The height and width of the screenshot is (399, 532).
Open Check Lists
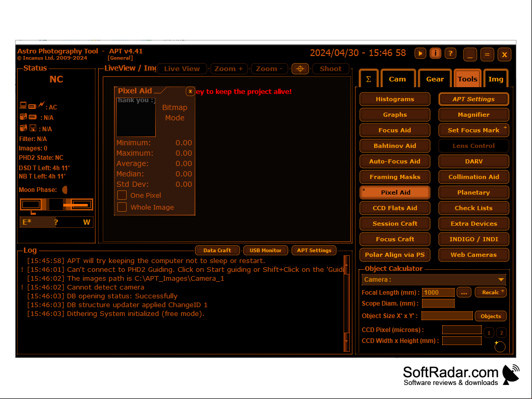pyautogui.click(x=474, y=208)
